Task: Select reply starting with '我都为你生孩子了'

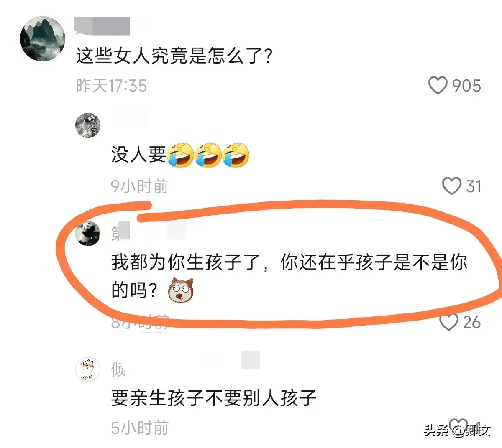Action: (x=289, y=276)
